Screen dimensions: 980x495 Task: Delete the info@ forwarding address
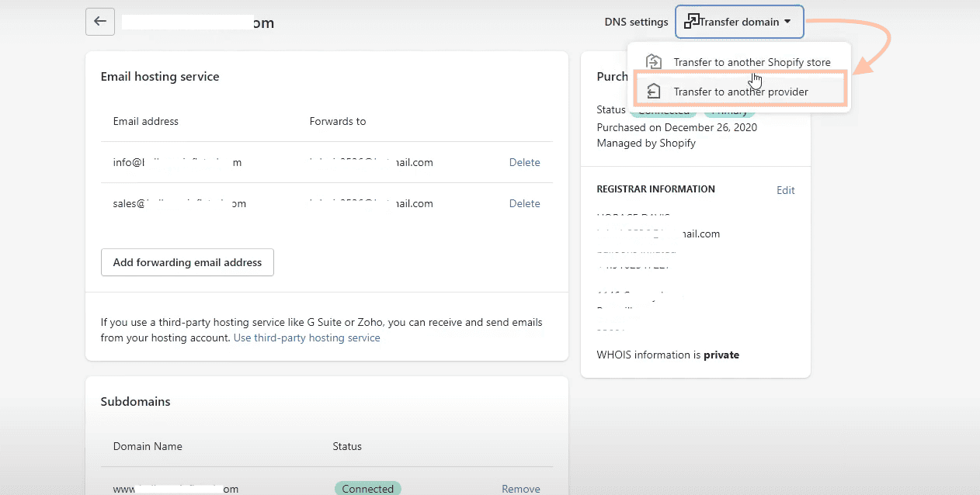[524, 162]
